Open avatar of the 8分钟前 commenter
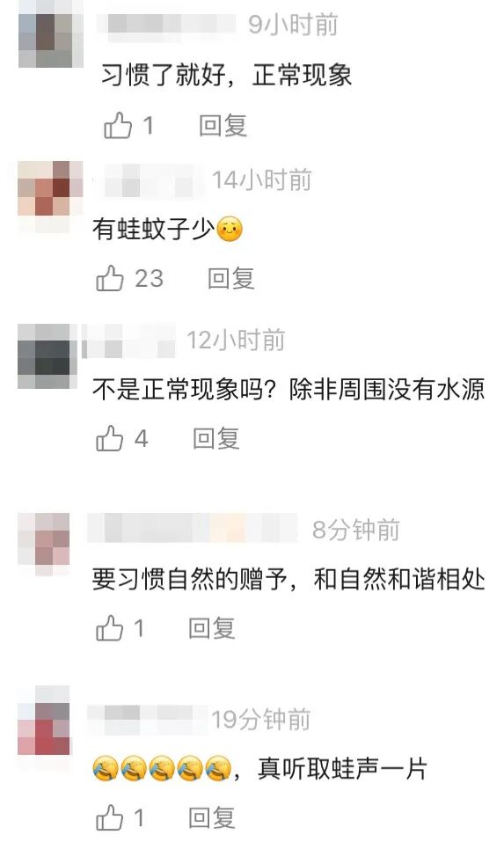The height and width of the screenshot is (842, 504). [44, 545]
